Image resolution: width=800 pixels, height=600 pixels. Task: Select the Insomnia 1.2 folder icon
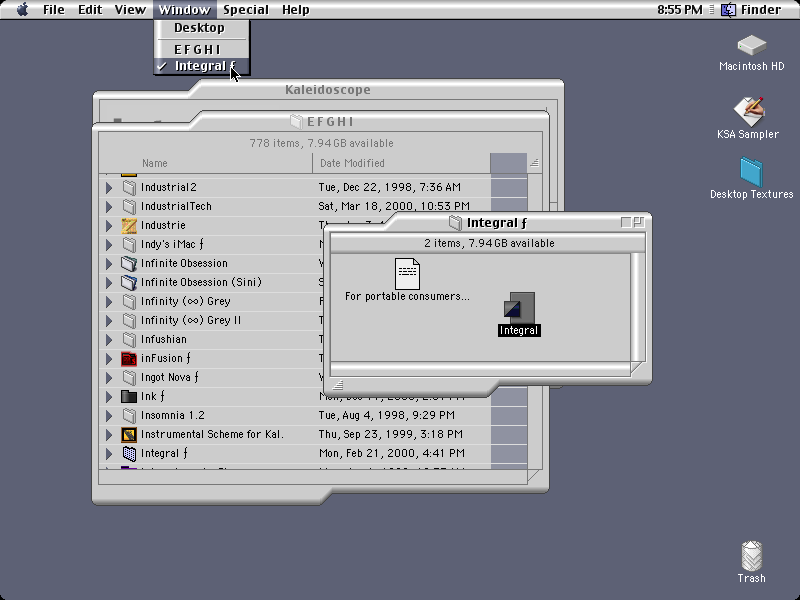[x=129, y=416]
